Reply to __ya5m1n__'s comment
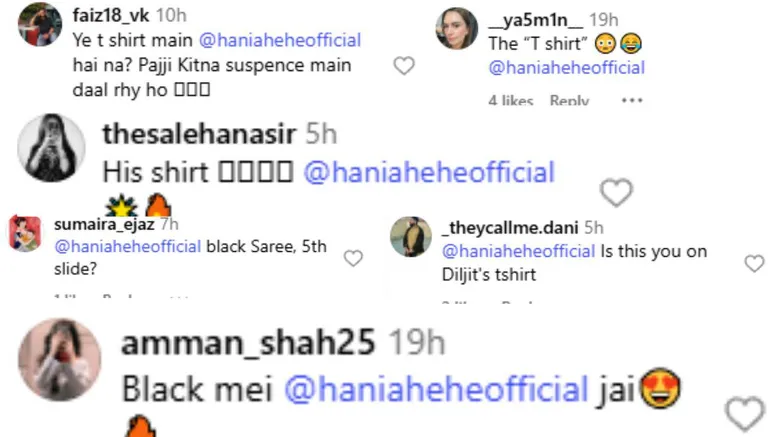777x437 pixels. [569, 101]
